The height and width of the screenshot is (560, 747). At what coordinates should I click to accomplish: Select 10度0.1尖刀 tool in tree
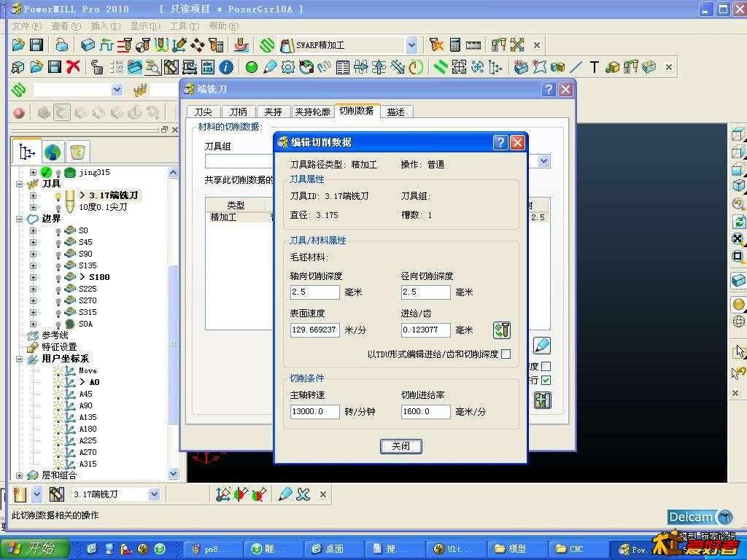click(103, 207)
